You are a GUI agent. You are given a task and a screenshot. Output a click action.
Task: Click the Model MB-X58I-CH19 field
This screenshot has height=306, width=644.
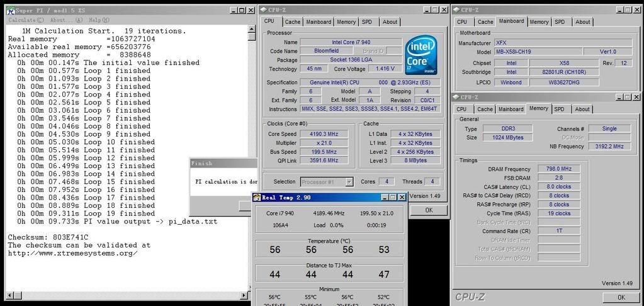[538, 52]
